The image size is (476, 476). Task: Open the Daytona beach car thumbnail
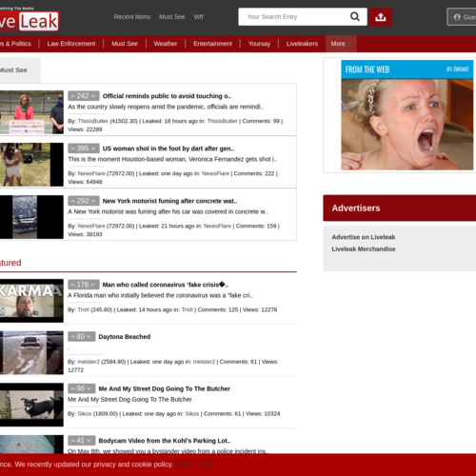coord(31,353)
